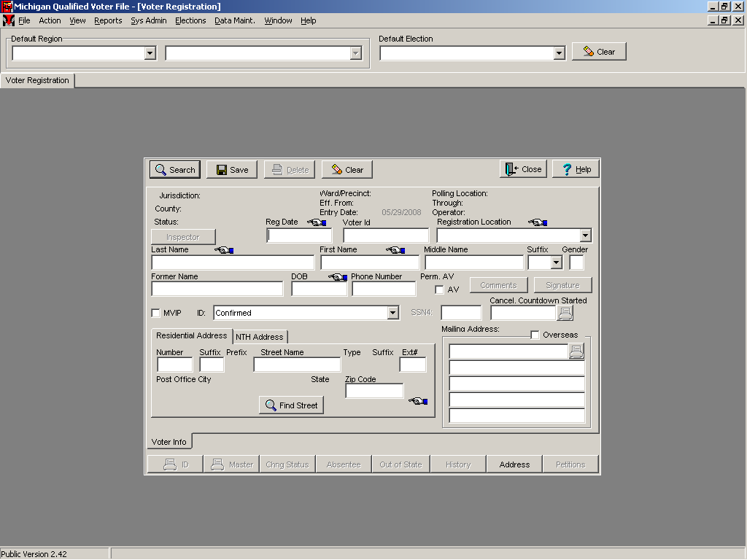The height and width of the screenshot is (560, 747).
Task: Click the Search magnifier button
Action: (x=175, y=170)
